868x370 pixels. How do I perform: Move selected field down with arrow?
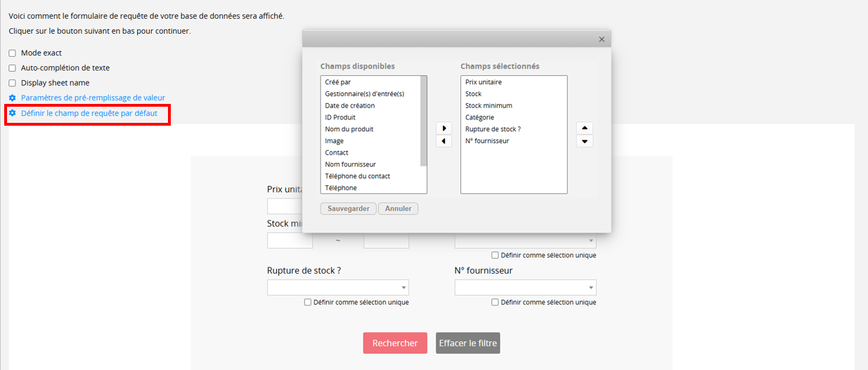(585, 141)
